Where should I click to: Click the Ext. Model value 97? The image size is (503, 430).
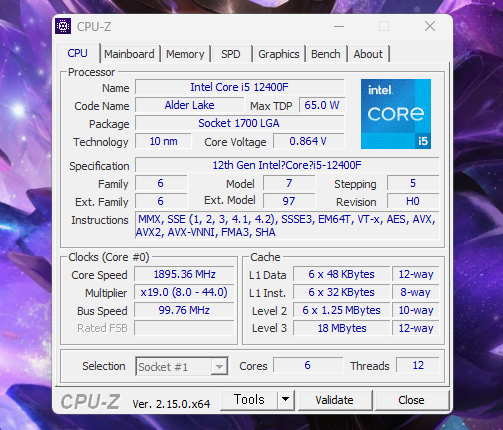coord(289,201)
